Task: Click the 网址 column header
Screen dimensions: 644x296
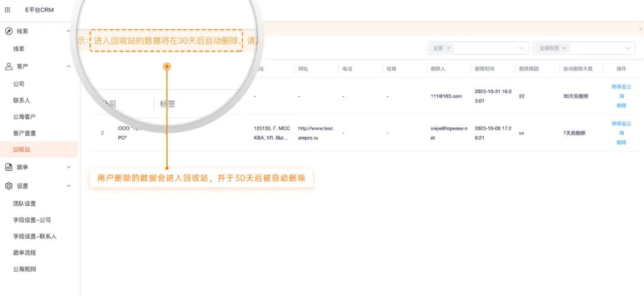Action: click(303, 69)
